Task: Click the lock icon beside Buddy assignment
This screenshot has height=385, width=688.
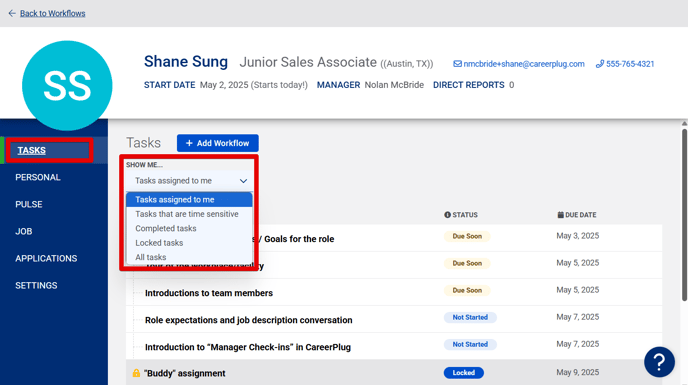Action: 136,373
